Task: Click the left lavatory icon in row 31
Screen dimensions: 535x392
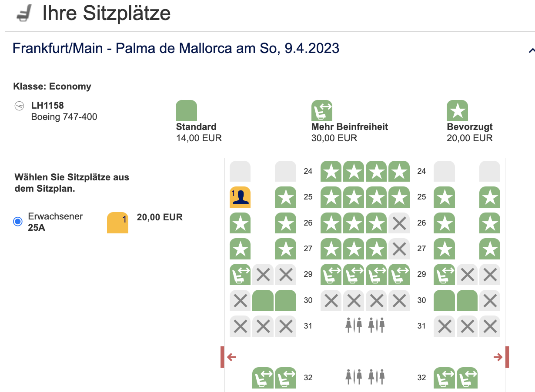Action: coord(354,326)
